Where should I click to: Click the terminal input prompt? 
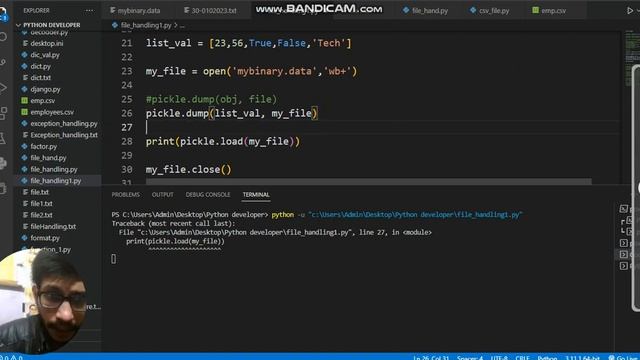coord(113,259)
